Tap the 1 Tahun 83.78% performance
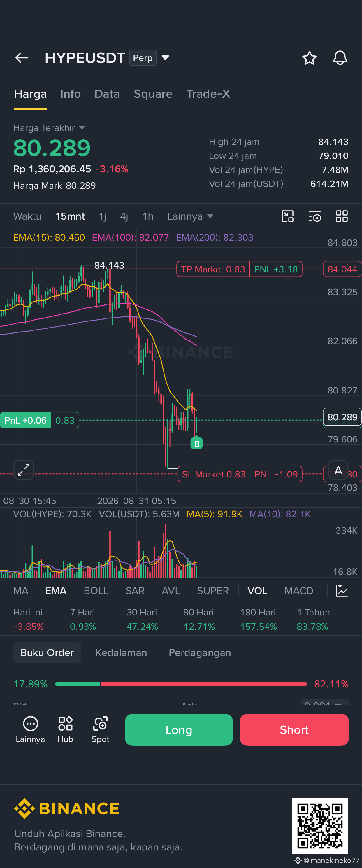 click(313, 619)
